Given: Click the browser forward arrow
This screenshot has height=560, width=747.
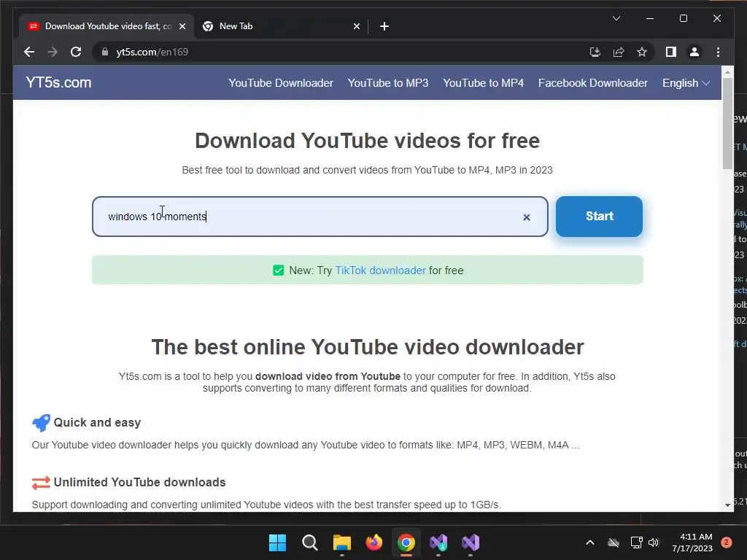Looking at the screenshot, I should click(53, 52).
